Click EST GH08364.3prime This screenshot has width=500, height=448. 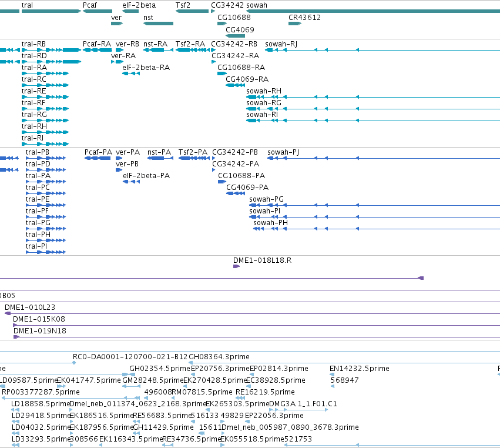coord(219,357)
